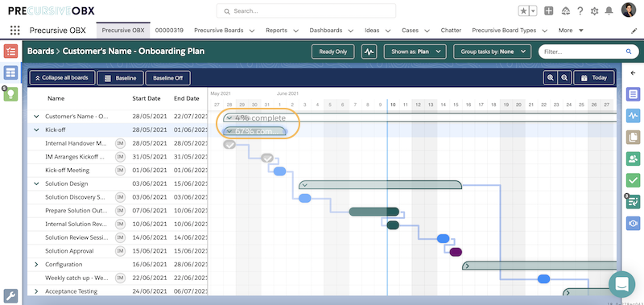This screenshot has width=644, height=305.
Task: Click the Kick-off 67% progress bar
Action: pyautogui.click(x=254, y=131)
